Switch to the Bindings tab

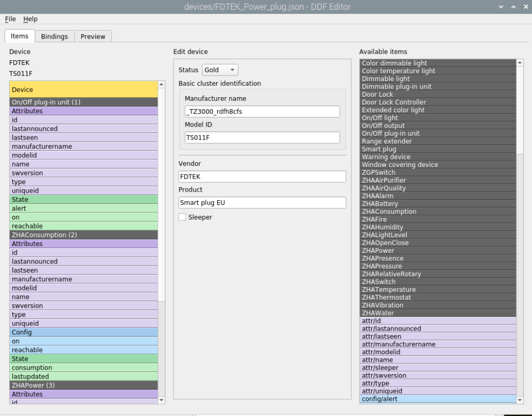pos(54,36)
